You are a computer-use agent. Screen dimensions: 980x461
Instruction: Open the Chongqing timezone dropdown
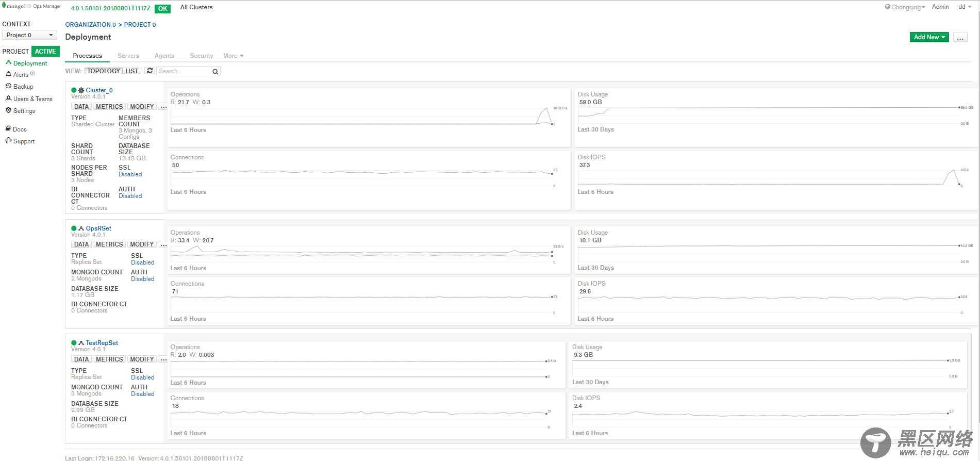[905, 7]
